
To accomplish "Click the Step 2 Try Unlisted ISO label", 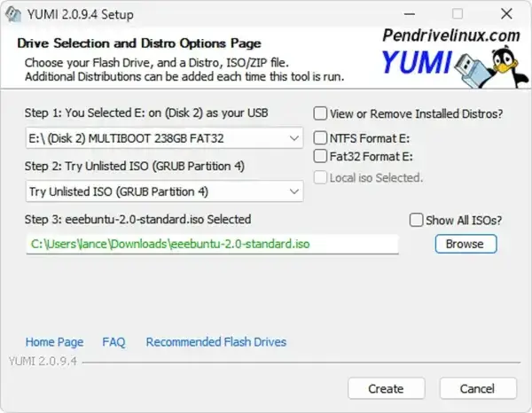I will (135, 166).
